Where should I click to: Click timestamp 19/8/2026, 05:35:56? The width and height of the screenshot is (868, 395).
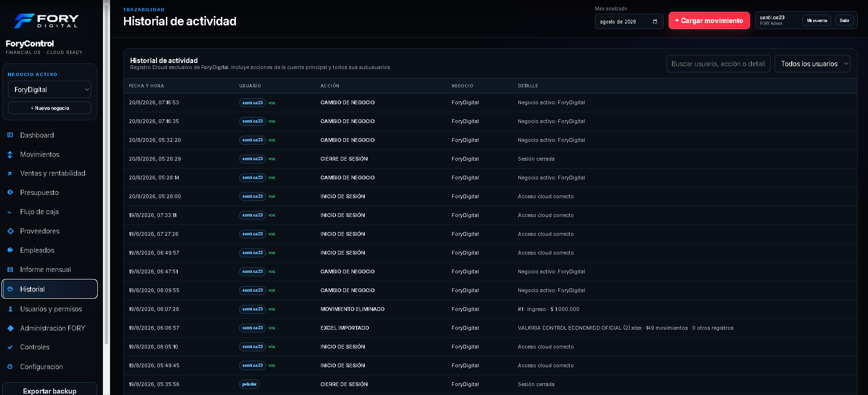click(154, 384)
